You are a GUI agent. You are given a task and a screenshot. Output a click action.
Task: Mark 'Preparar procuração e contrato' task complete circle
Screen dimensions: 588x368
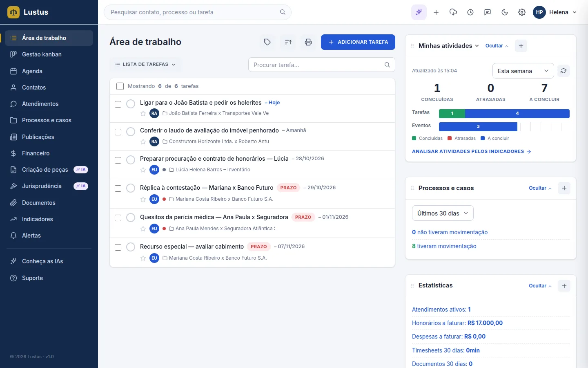point(131,160)
